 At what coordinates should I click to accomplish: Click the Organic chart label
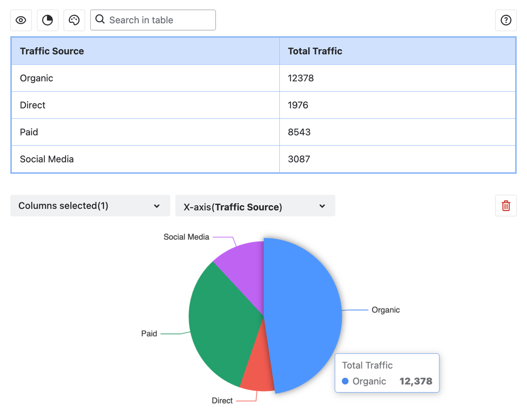coord(385,310)
